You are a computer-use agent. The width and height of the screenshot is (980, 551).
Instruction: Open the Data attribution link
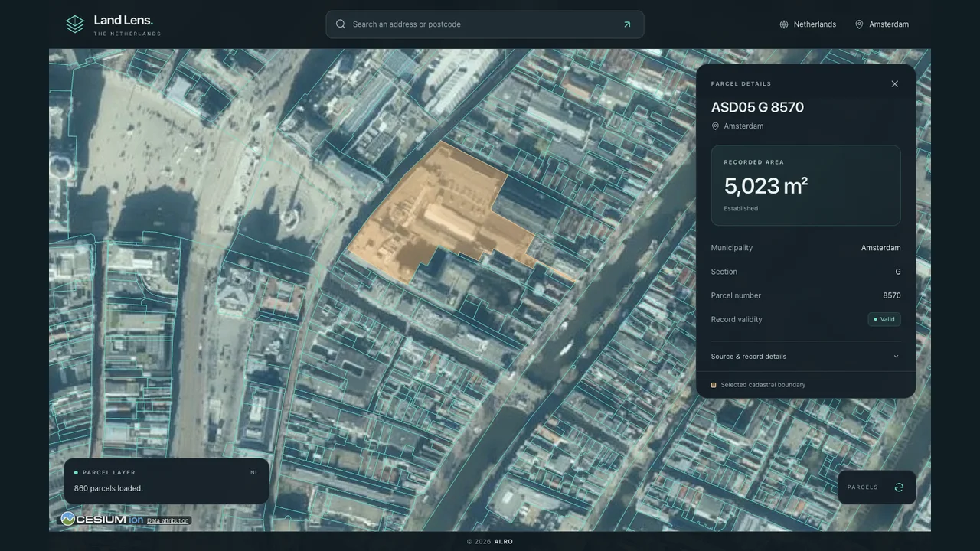[168, 521]
